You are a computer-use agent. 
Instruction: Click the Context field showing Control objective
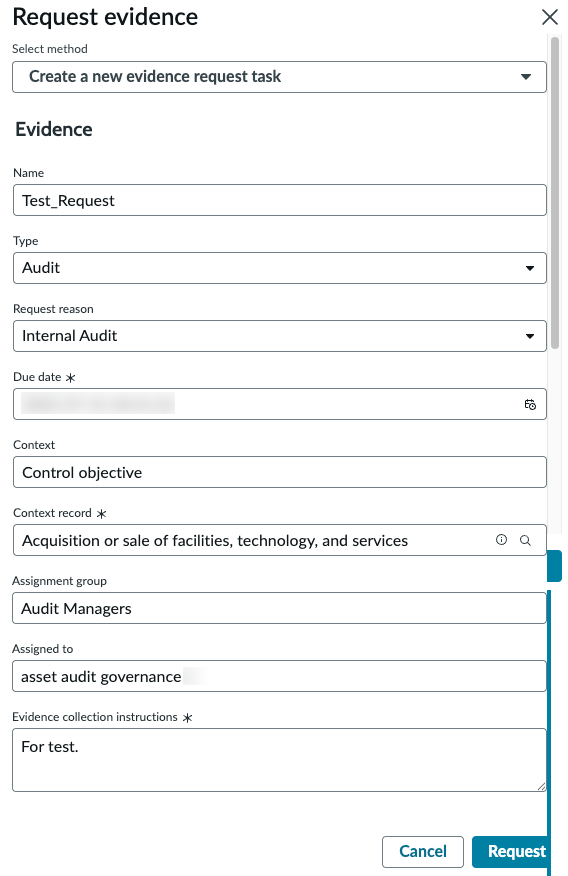(279, 472)
